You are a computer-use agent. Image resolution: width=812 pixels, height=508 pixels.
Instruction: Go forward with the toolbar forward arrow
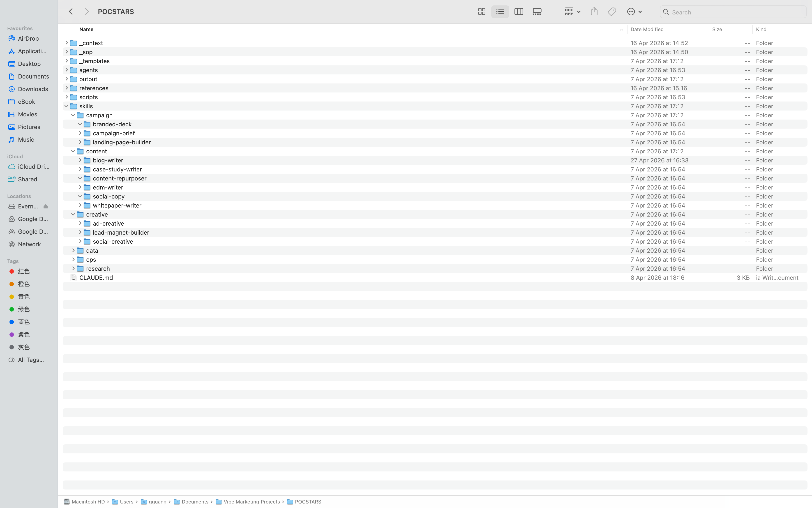(87, 12)
